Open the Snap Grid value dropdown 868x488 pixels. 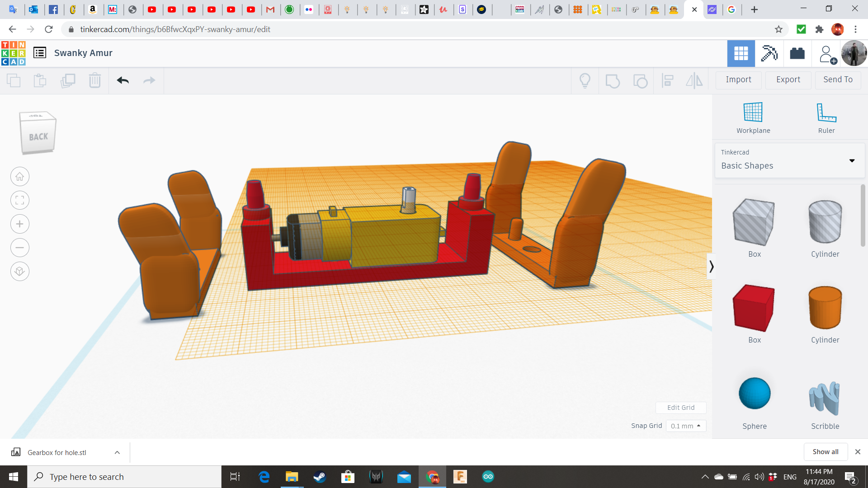tap(686, 426)
